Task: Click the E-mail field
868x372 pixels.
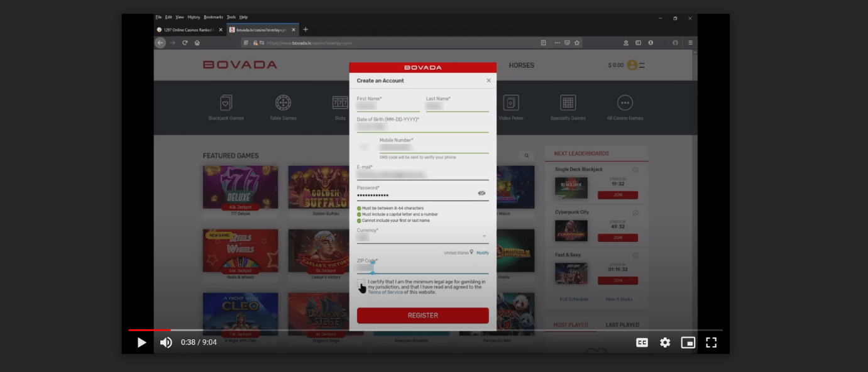Action: [x=423, y=174]
